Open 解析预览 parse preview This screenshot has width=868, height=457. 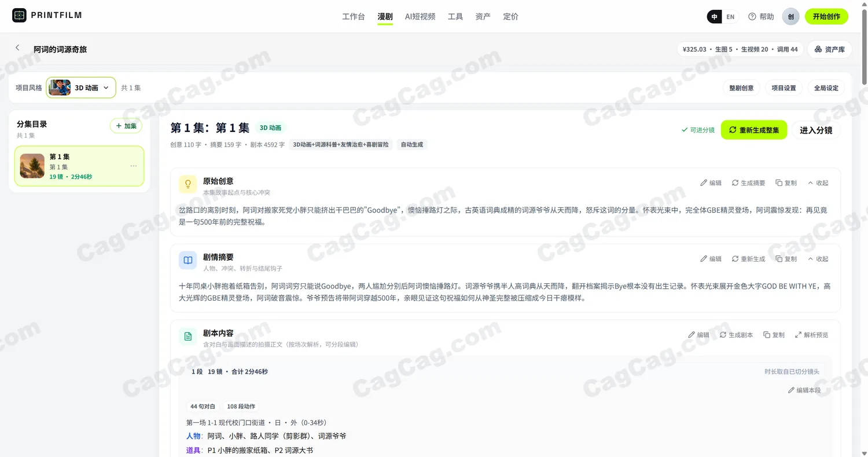(x=811, y=335)
